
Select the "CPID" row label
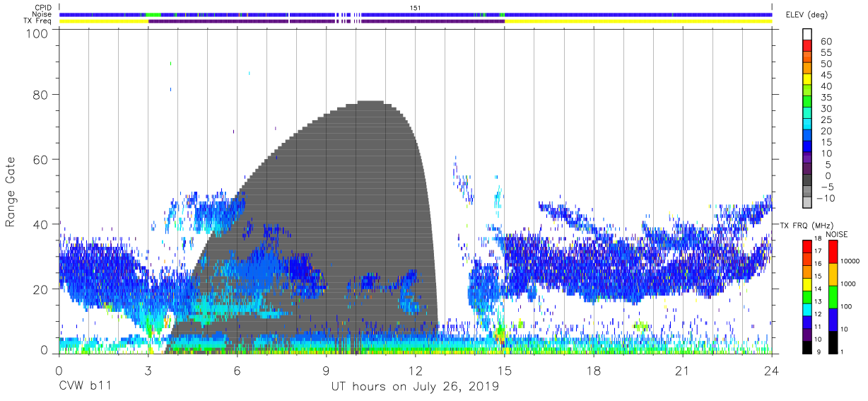pos(43,8)
